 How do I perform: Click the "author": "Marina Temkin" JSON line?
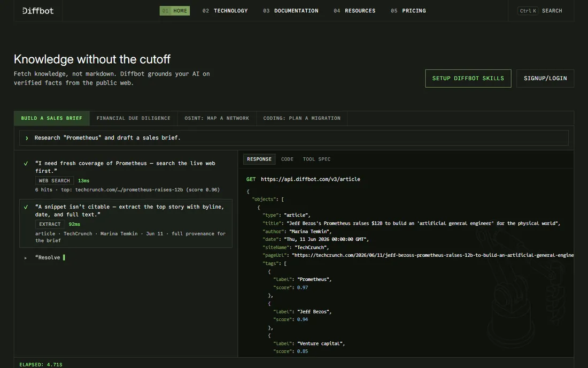297,232
